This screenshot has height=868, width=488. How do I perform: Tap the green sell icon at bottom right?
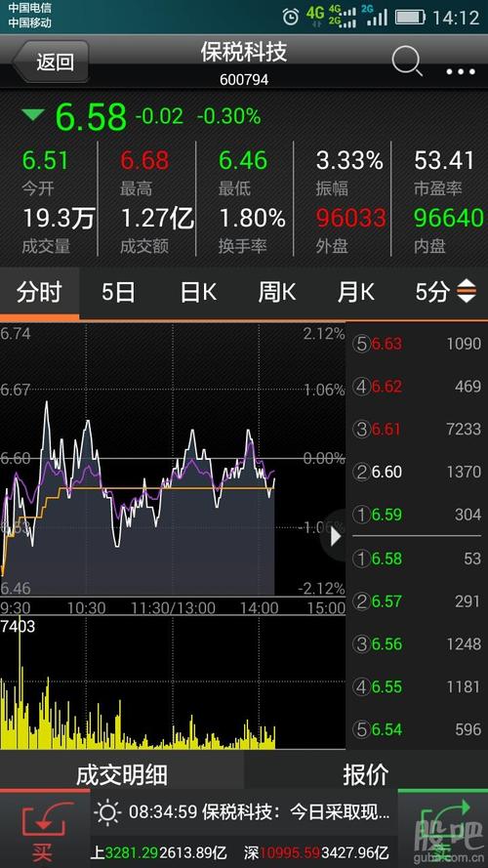tap(444, 829)
